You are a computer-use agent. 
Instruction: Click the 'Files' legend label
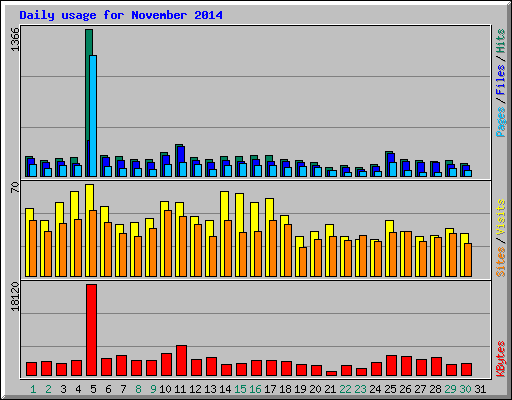501,80
